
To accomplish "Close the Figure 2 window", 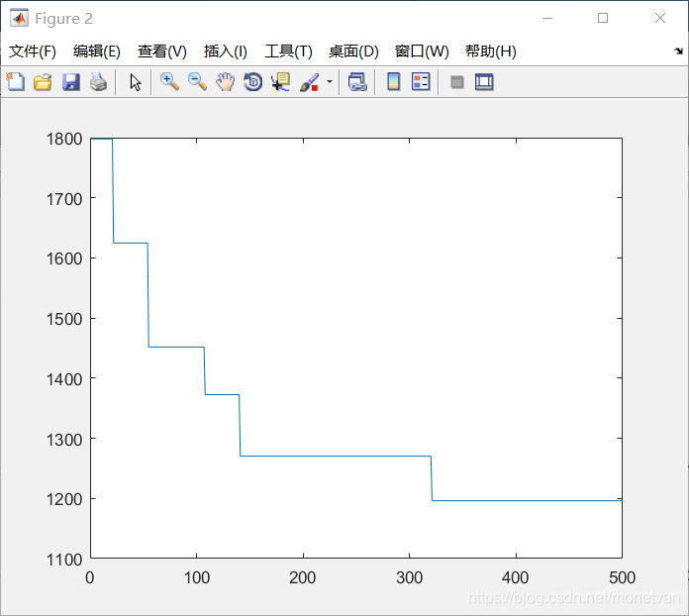I will click(x=660, y=18).
